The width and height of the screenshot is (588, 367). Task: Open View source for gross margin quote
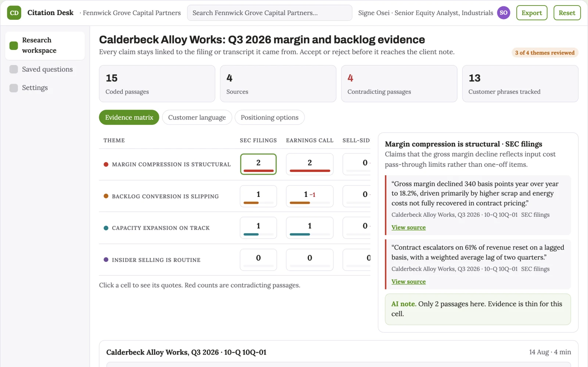pos(408,227)
